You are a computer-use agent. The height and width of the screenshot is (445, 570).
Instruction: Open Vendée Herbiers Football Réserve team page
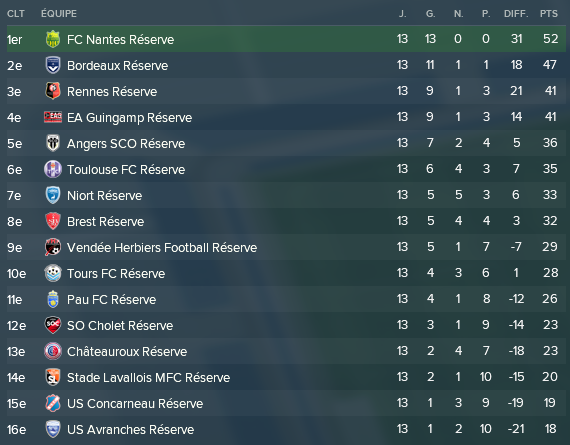pyautogui.click(x=162, y=248)
